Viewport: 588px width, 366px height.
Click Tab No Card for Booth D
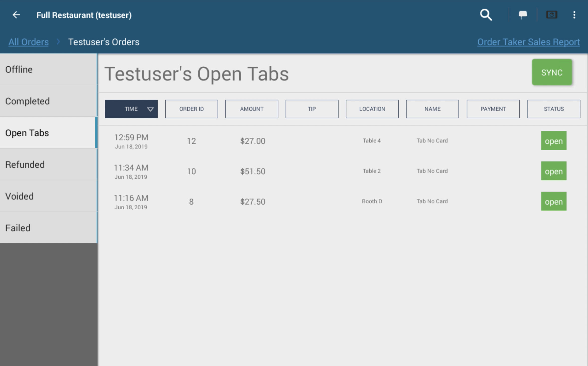tap(432, 201)
